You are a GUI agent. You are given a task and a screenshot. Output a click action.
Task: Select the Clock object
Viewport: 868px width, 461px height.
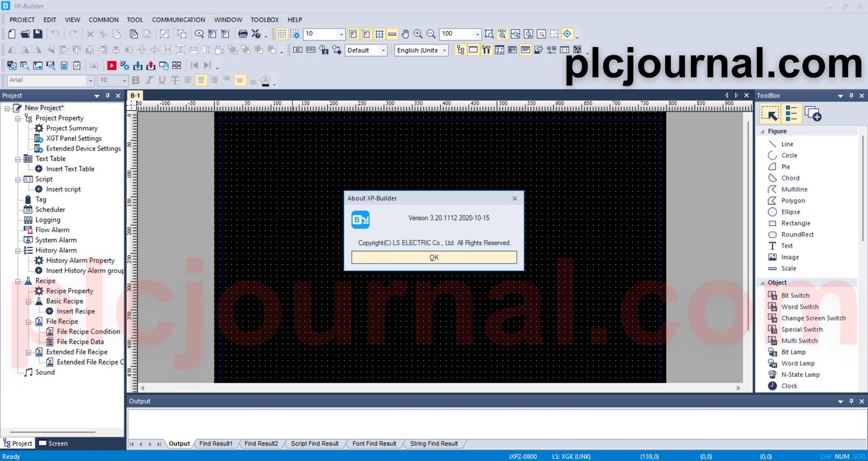(782, 386)
